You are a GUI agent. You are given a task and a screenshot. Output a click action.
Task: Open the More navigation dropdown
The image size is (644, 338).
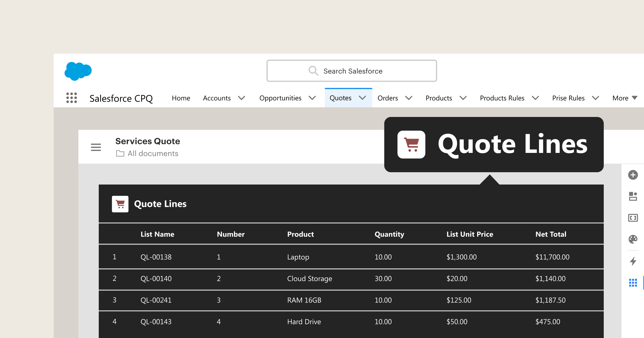tap(625, 98)
